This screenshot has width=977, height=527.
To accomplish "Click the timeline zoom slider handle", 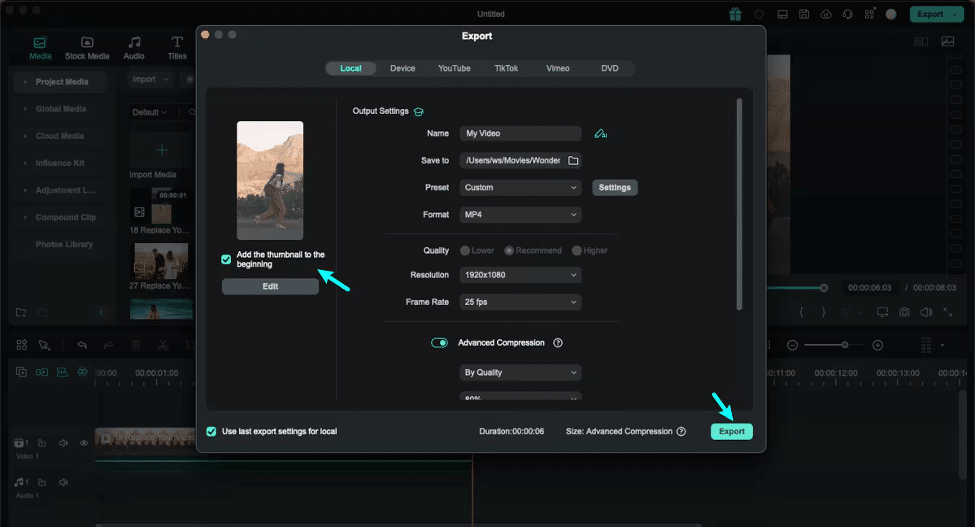I will click(x=845, y=345).
